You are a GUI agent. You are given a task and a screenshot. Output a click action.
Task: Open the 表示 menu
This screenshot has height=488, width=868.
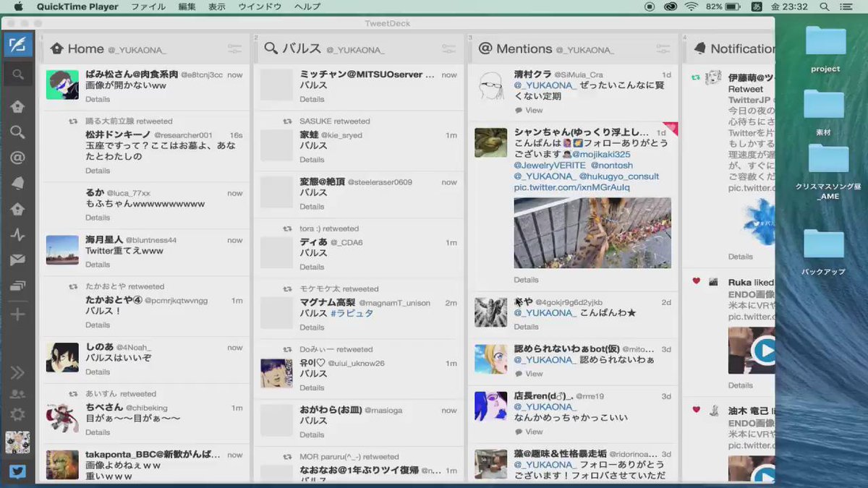(x=217, y=7)
